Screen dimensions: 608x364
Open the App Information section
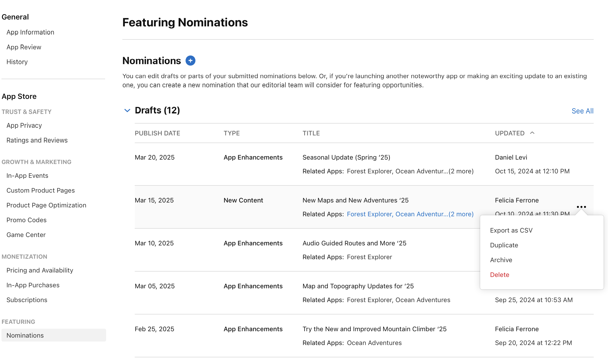30,32
